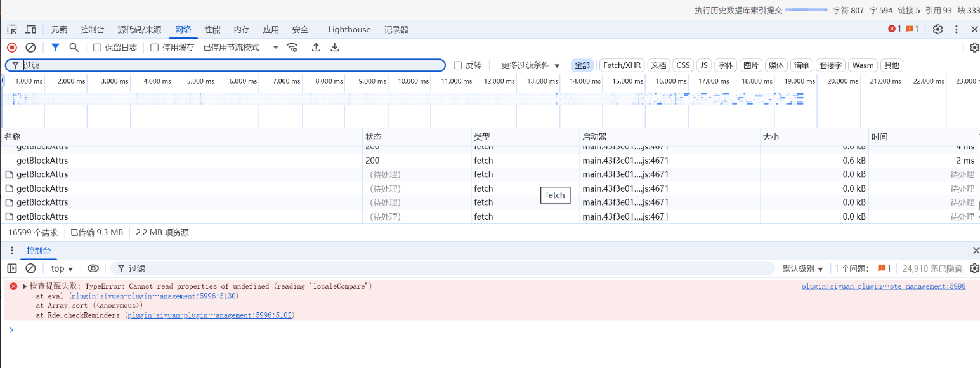Click the 14,000 ms timeline marker

pyautogui.click(x=585, y=81)
